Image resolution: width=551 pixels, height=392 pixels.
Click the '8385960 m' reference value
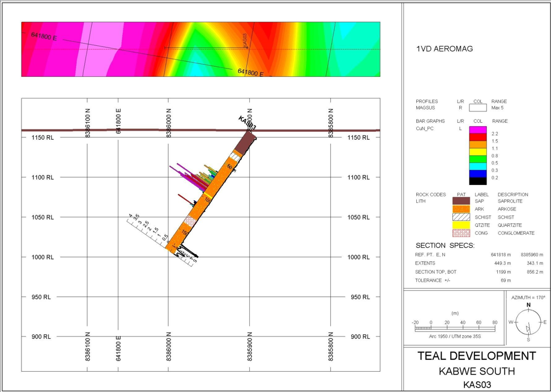532,255
